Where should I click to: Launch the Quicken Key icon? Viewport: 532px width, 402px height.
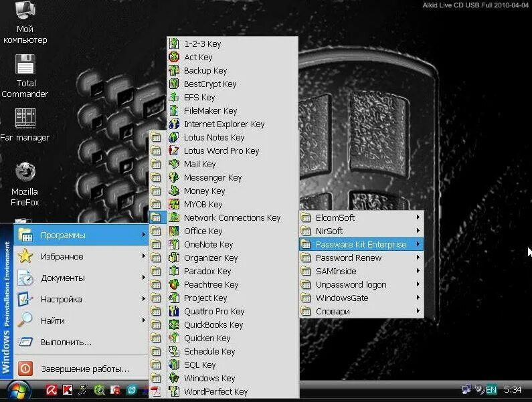coord(174,338)
